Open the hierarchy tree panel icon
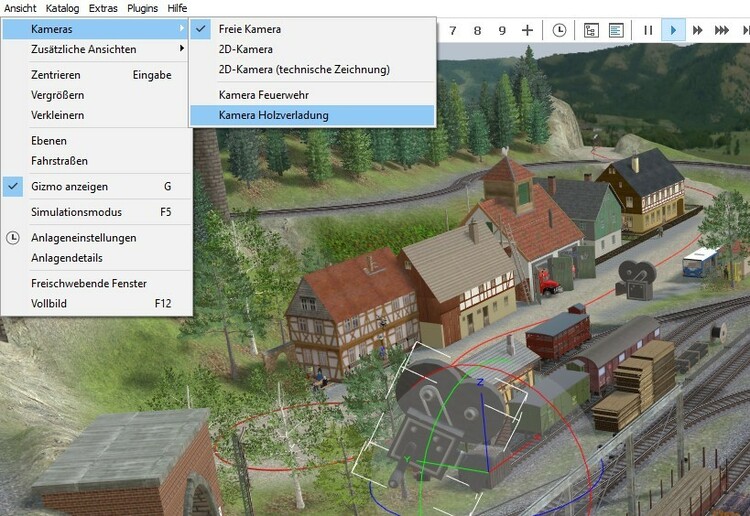Screen dimensions: 750x516 591,30
